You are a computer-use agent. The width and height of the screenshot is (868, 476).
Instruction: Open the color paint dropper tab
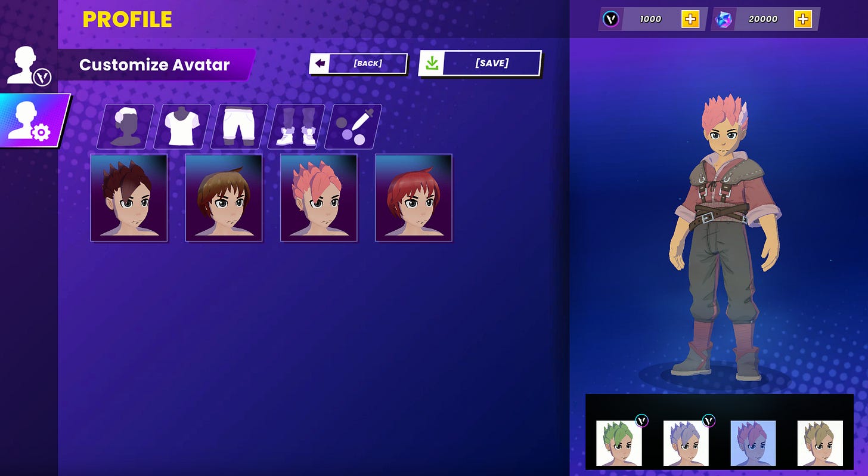tap(353, 126)
